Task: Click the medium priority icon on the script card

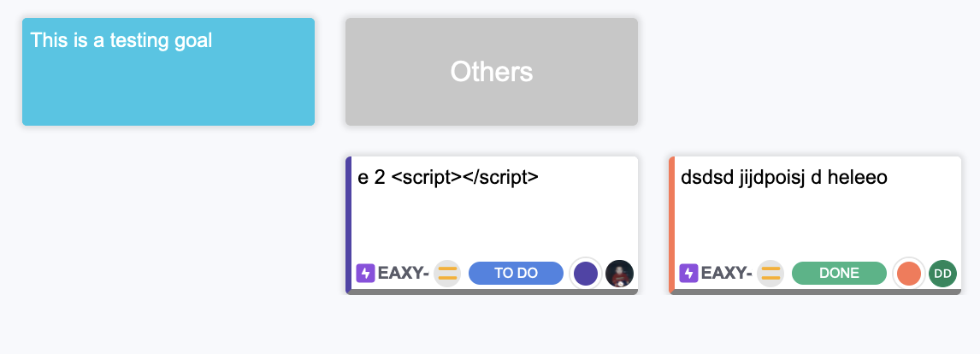Action: pos(447,274)
